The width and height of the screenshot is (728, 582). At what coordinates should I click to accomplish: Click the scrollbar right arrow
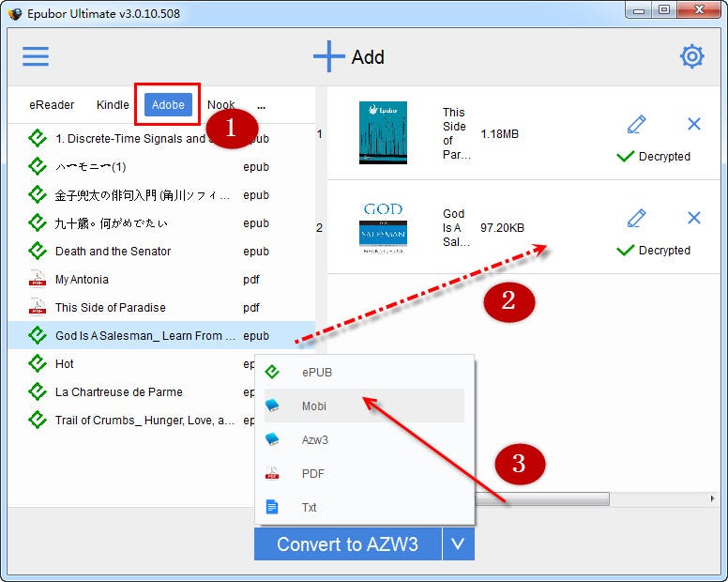[712, 498]
